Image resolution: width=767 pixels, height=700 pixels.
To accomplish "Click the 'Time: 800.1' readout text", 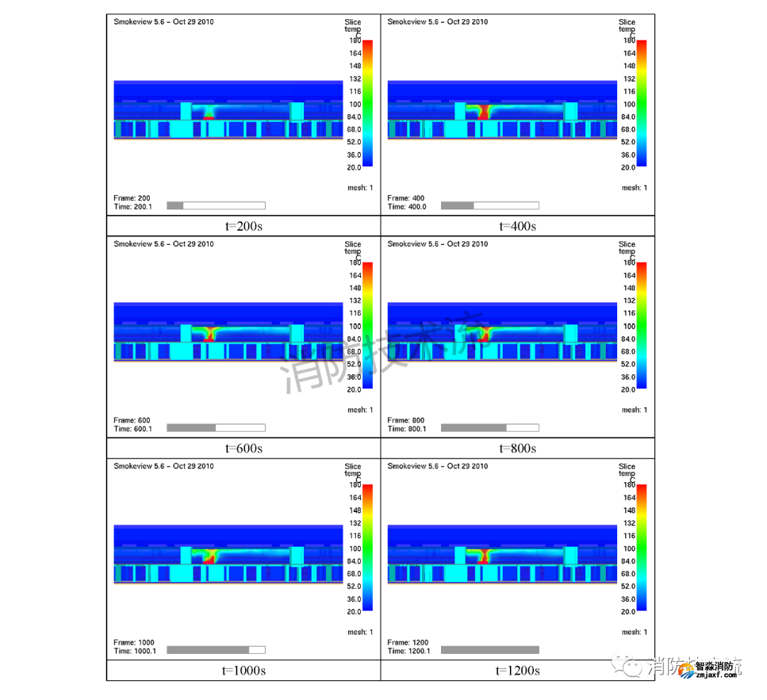I will tap(407, 429).
